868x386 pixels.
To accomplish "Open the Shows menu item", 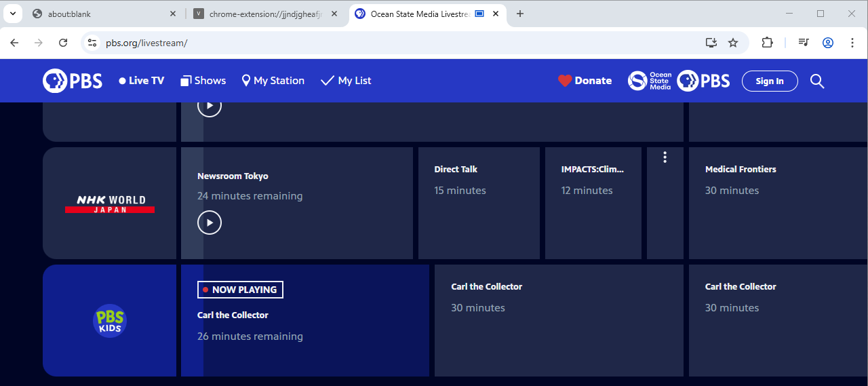I will pyautogui.click(x=203, y=81).
